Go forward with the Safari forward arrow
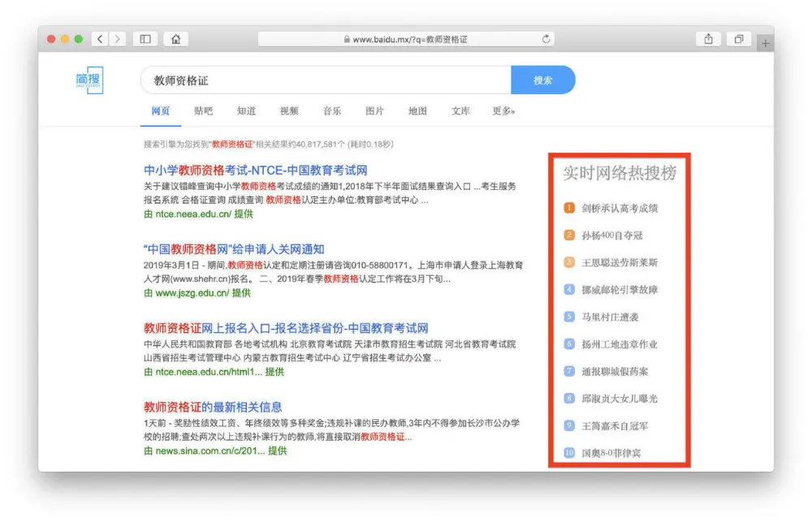This screenshot has width=812, height=522. pyautogui.click(x=118, y=39)
